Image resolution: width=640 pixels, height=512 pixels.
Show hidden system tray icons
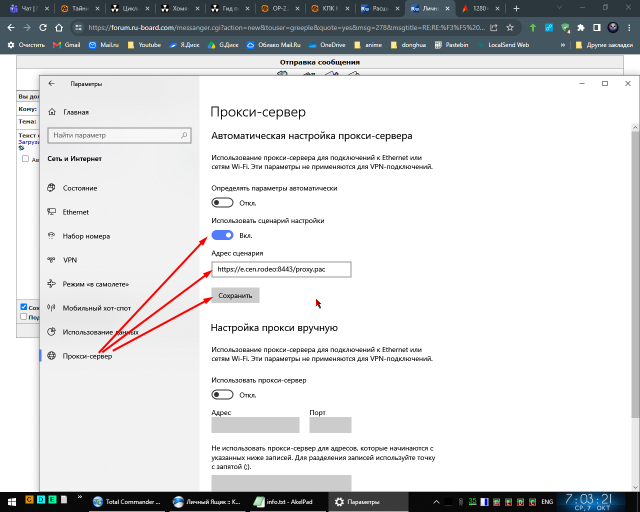436,502
